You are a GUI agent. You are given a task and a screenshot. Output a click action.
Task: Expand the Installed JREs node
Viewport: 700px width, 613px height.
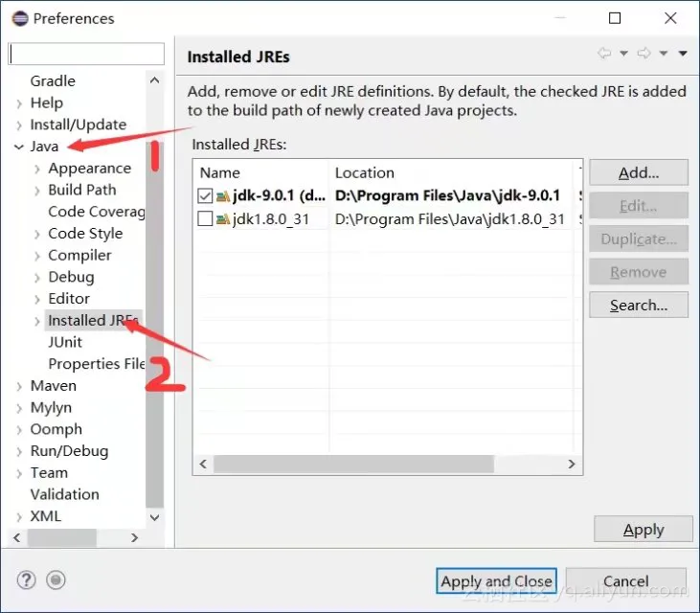(x=37, y=321)
